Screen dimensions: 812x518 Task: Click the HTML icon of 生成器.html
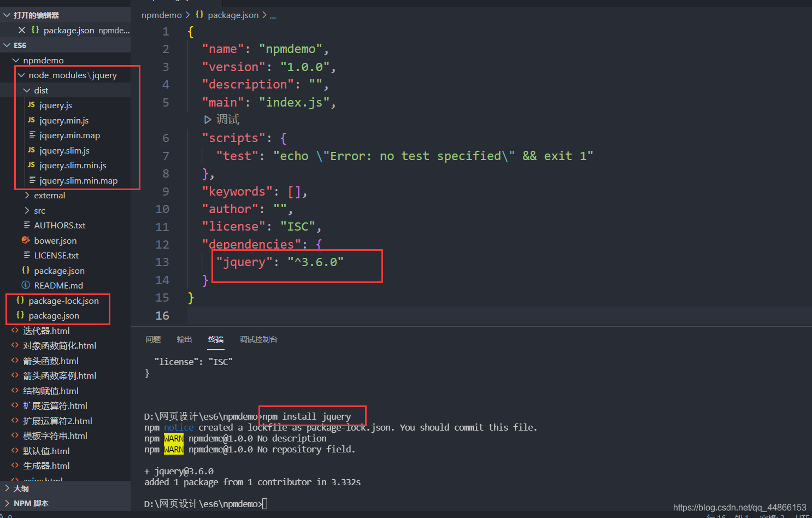[15, 465]
